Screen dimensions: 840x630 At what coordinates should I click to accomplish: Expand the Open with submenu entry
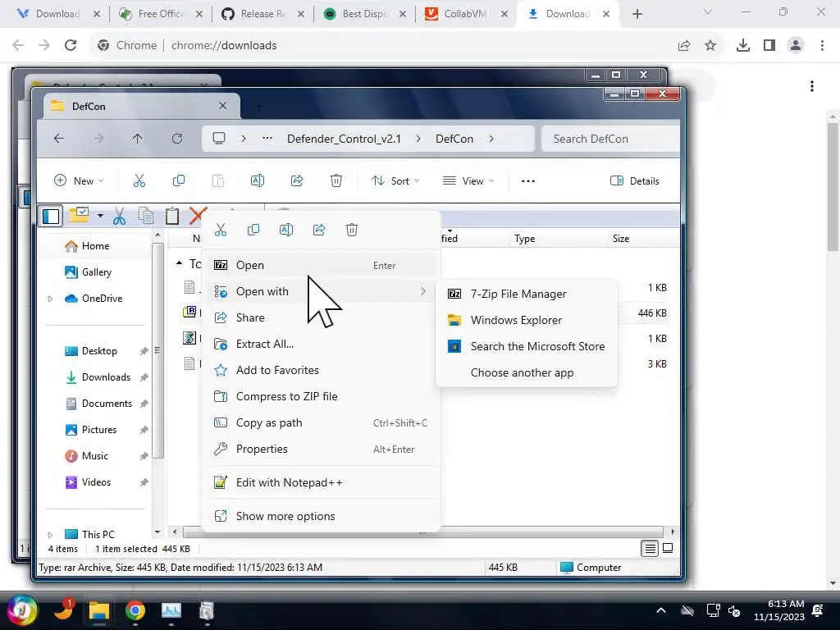[x=322, y=291]
